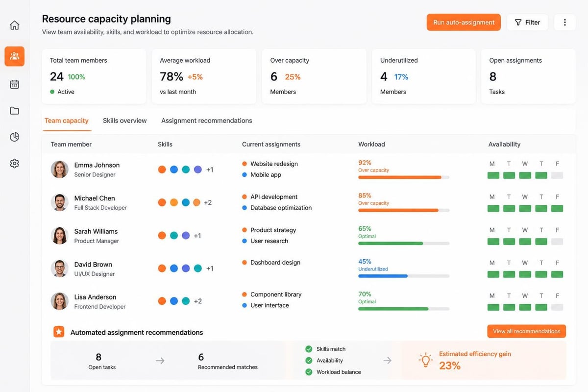
Task: Click the Over capacity card
Action: 314,76
